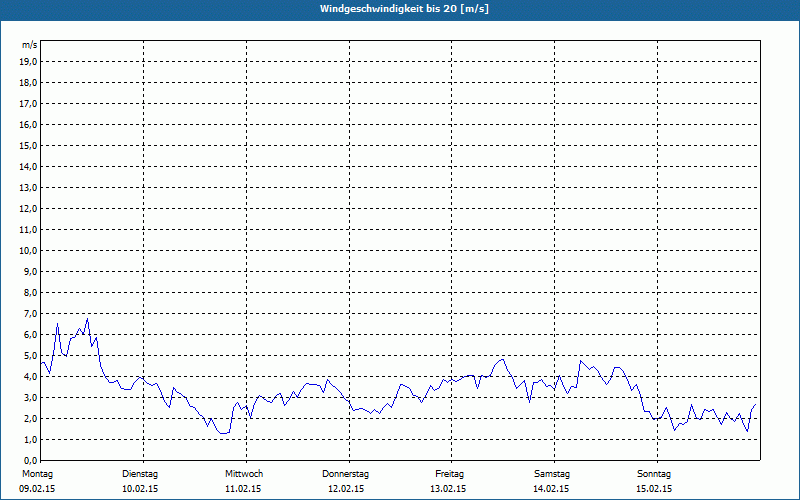This screenshot has height=500, width=800.
Task: Select the 'Samstag' day label
Action: click(552, 474)
